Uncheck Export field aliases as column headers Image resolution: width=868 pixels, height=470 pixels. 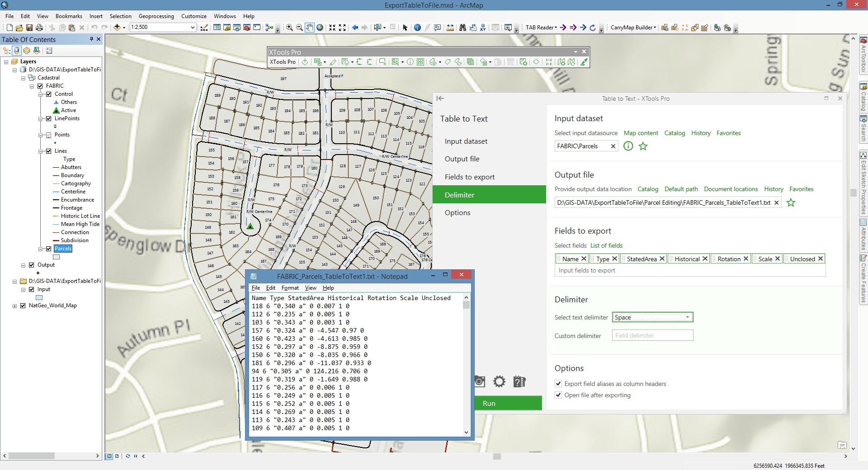[x=558, y=384]
